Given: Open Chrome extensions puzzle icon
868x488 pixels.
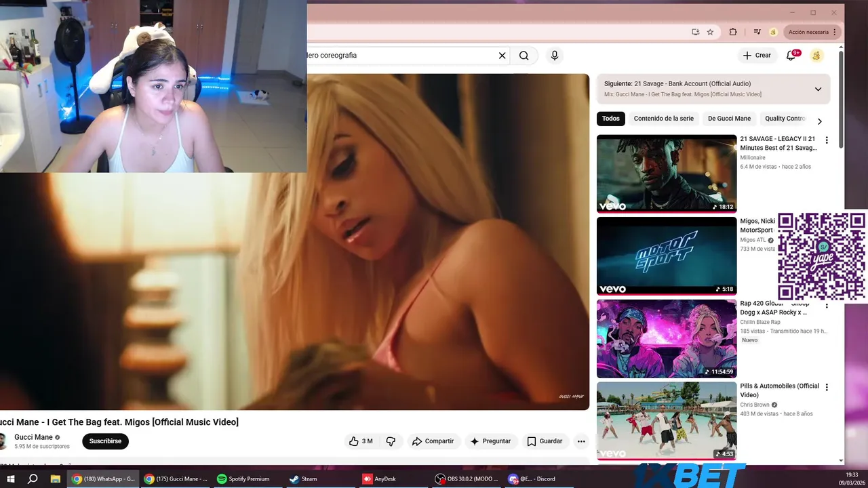Looking at the screenshot, I should point(733,32).
